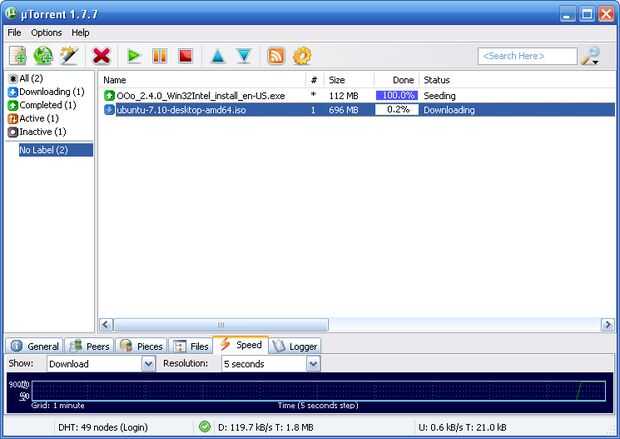
Task: Click the 696 MB size cell
Action: pos(344,110)
